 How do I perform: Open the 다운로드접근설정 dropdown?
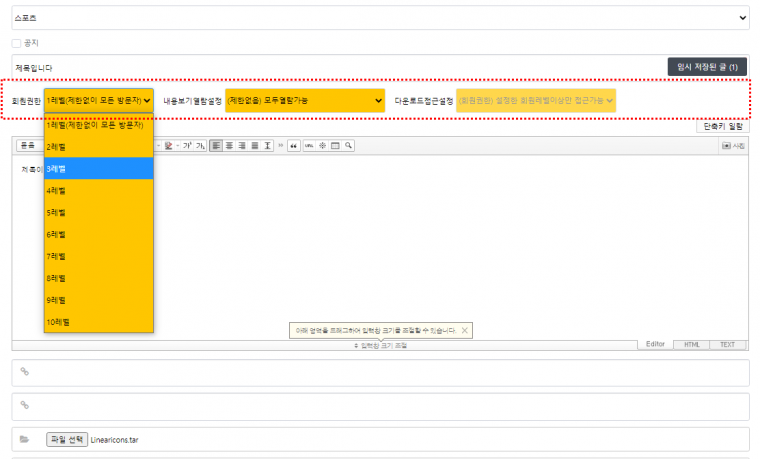point(536,100)
